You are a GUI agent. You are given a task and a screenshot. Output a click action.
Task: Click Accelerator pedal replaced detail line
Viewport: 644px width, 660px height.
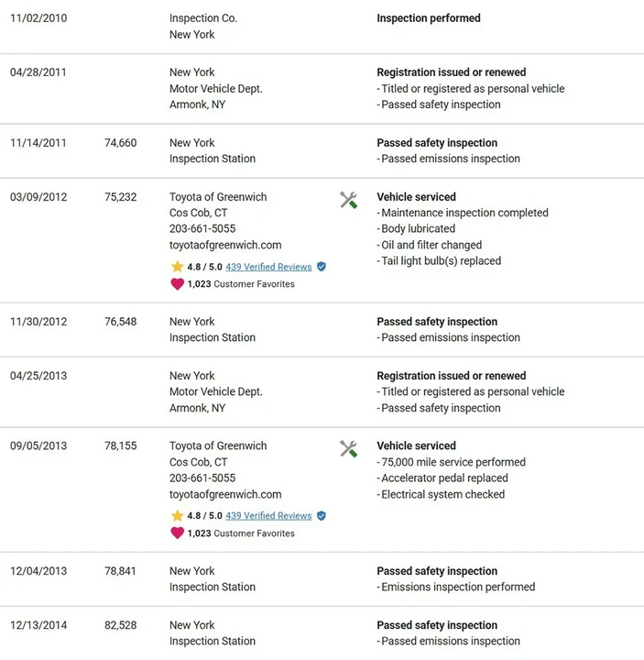pos(442,478)
